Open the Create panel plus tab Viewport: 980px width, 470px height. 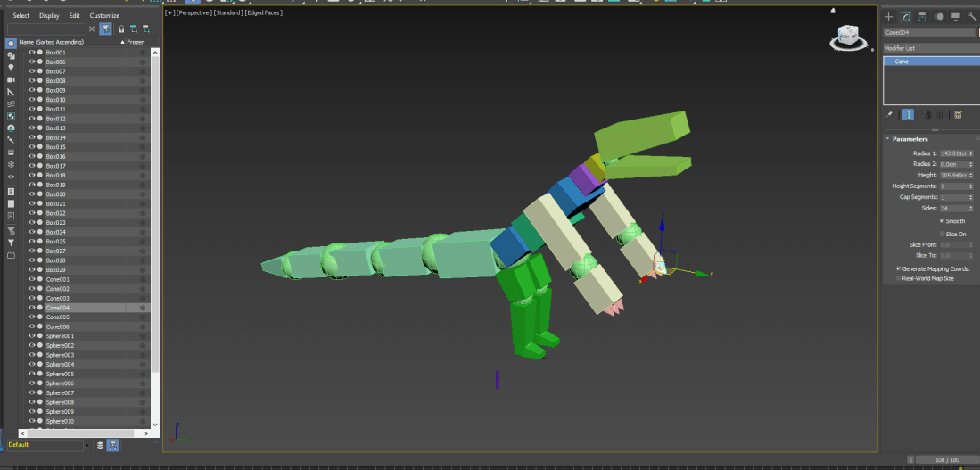click(x=889, y=17)
